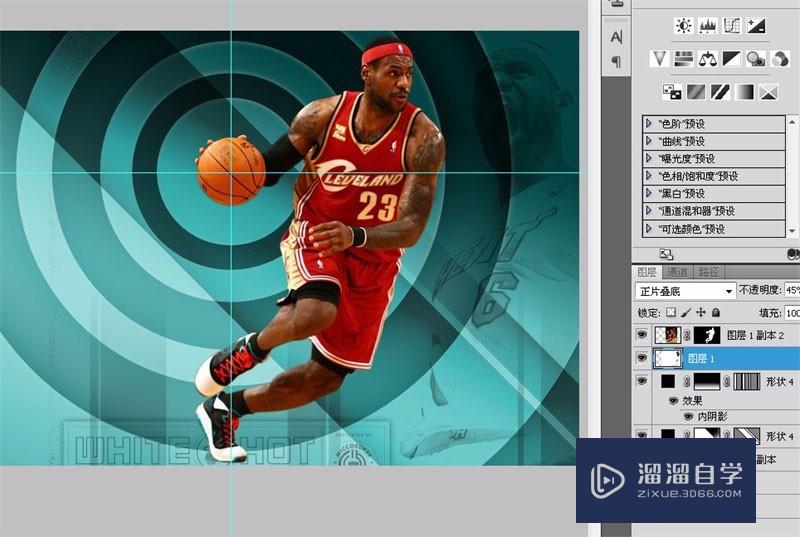Click the 效果 effects label
This screenshot has width=800, height=537.
click(692, 401)
